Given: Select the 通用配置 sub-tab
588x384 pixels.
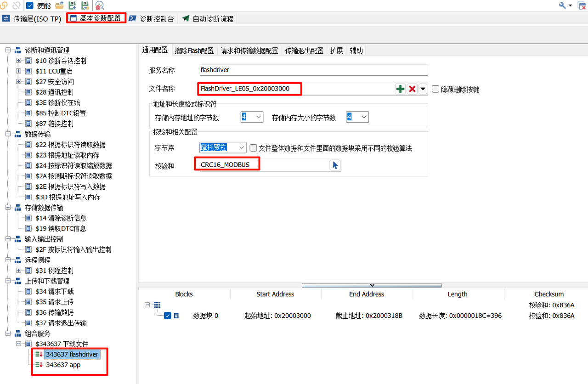Looking at the screenshot, I should click(155, 51).
